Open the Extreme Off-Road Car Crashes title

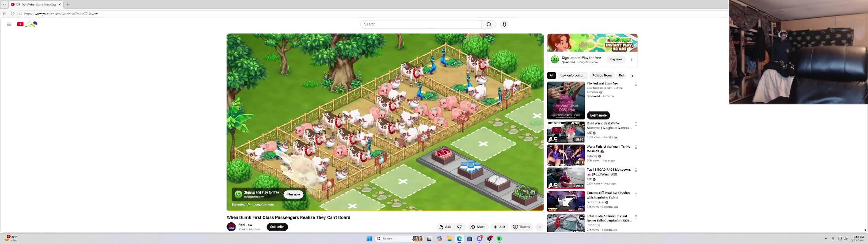[608, 195]
